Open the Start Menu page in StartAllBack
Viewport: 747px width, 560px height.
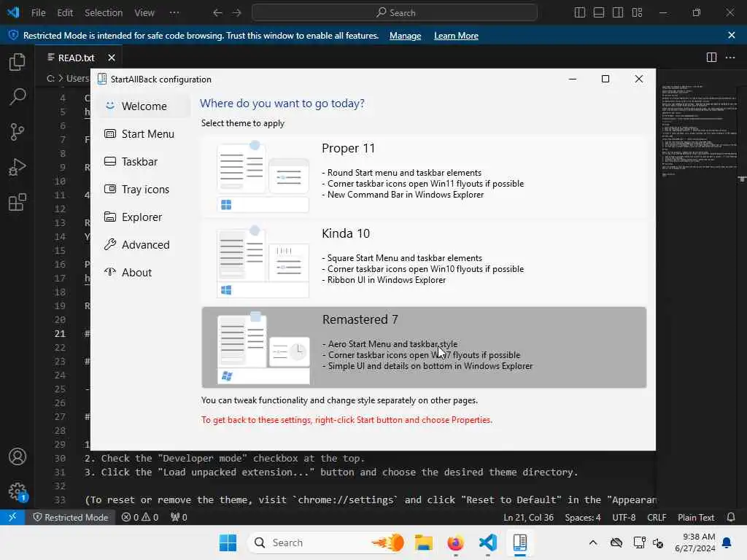pos(144,134)
